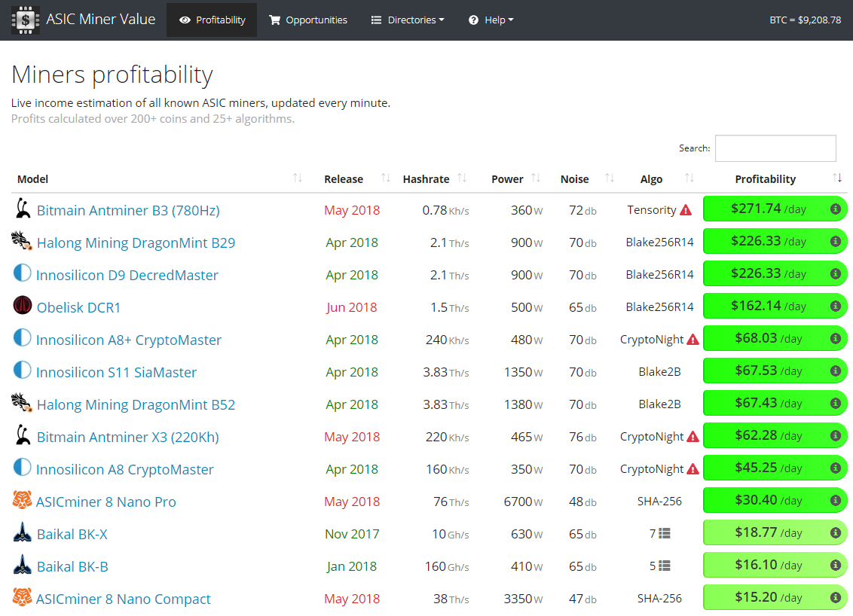Click info icon on $45.25/day profit
The image size is (853, 616).
point(836,468)
